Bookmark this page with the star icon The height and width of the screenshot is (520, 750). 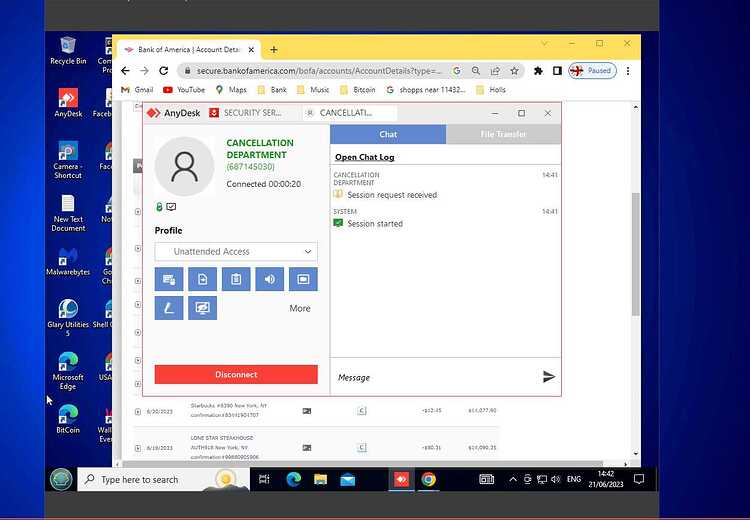514,71
